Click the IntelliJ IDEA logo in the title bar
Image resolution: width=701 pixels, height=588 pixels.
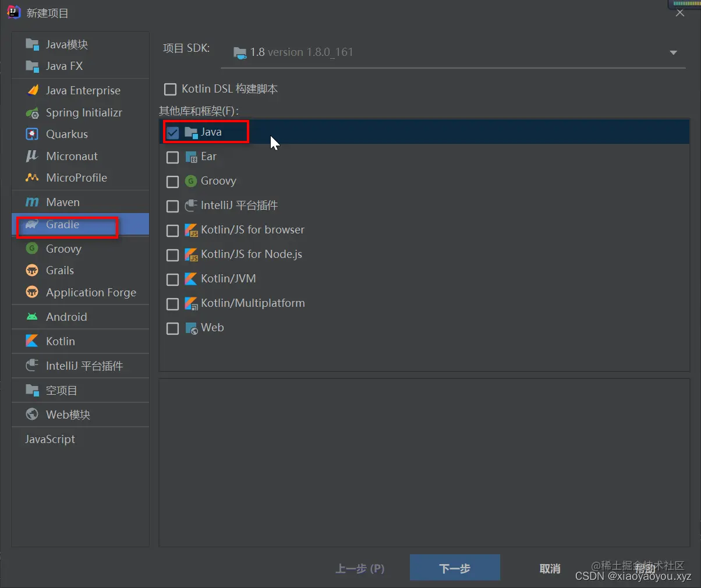point(13,12)
